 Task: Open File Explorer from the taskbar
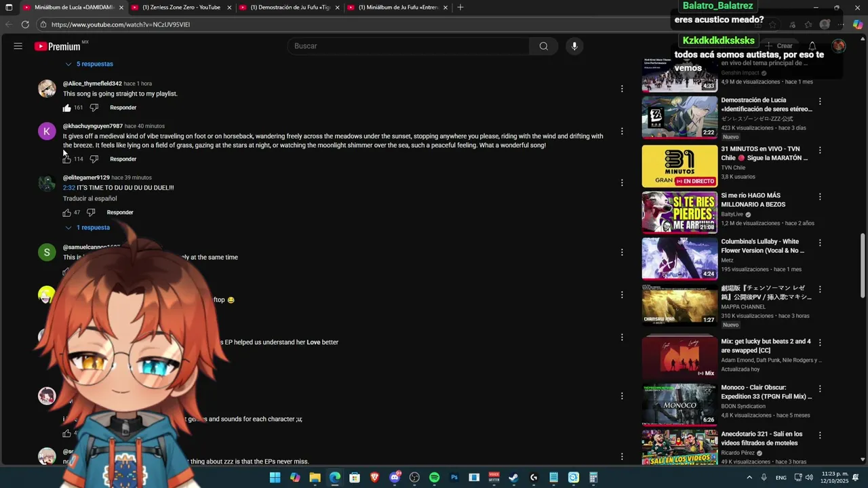coord(315,478)
